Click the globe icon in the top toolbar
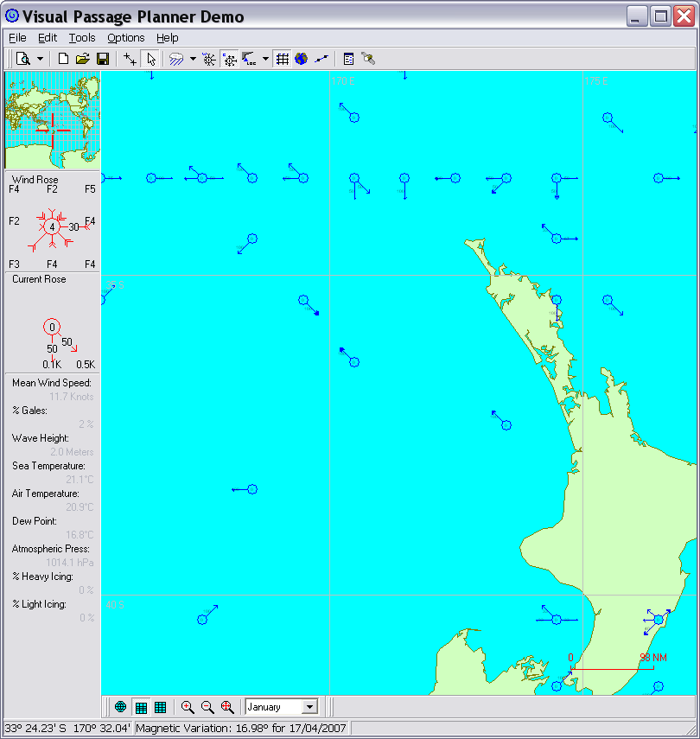Screen dimensions: 700x739 tap(301, 59)
